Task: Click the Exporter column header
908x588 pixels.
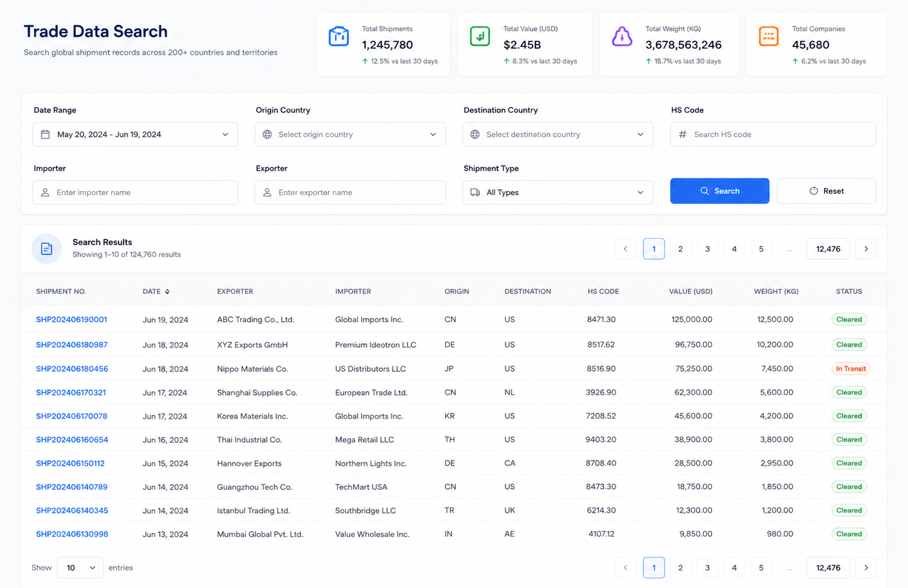Action: (235, 291)
